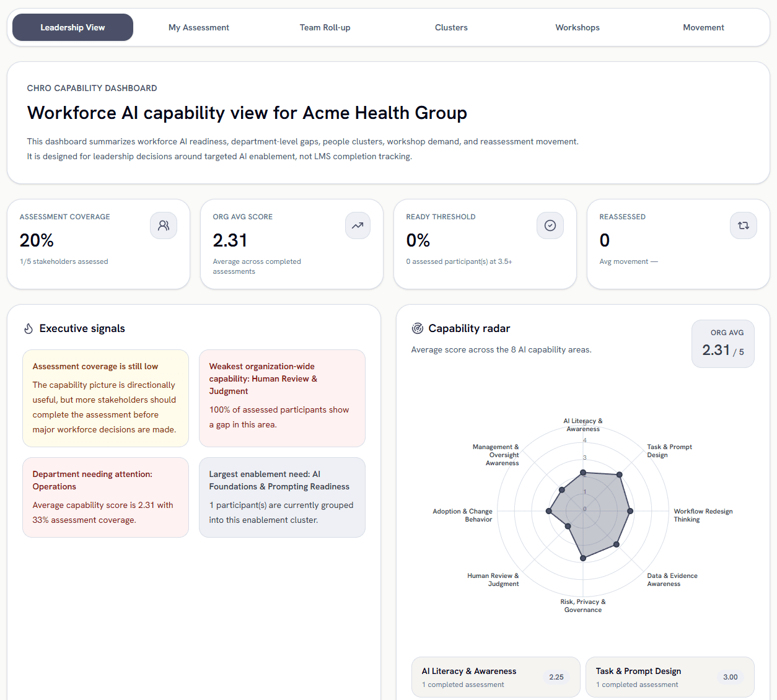777x700 pixels.
Task: Click the 20% assessment coverage value
Action: (37, 240)
